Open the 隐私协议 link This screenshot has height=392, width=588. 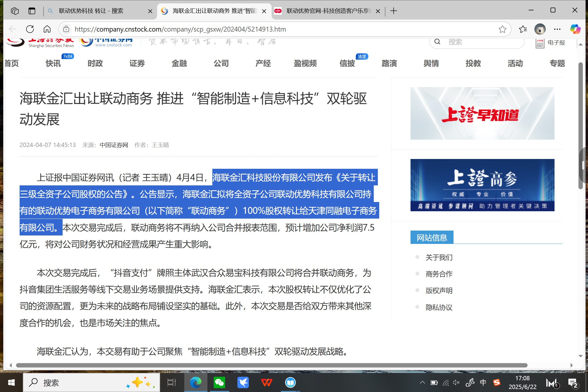[x=439, y=307]
